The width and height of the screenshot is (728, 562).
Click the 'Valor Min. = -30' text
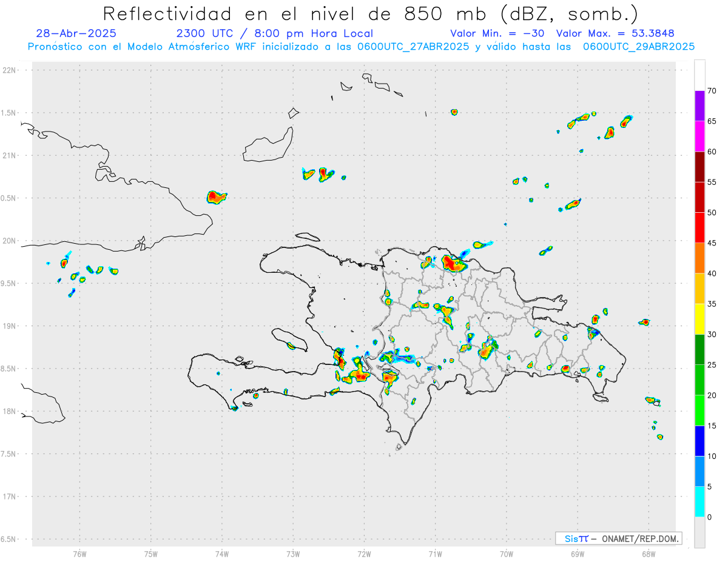497,33
